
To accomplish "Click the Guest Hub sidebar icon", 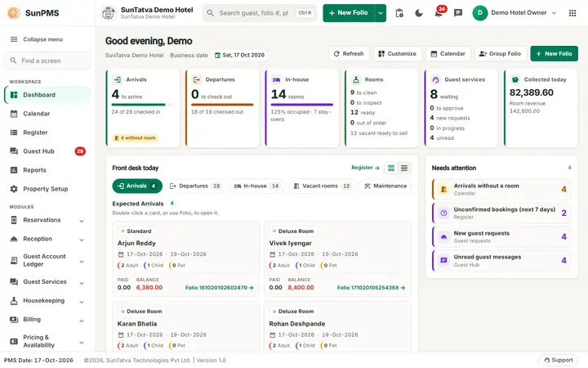I will [x=14, y=151].
